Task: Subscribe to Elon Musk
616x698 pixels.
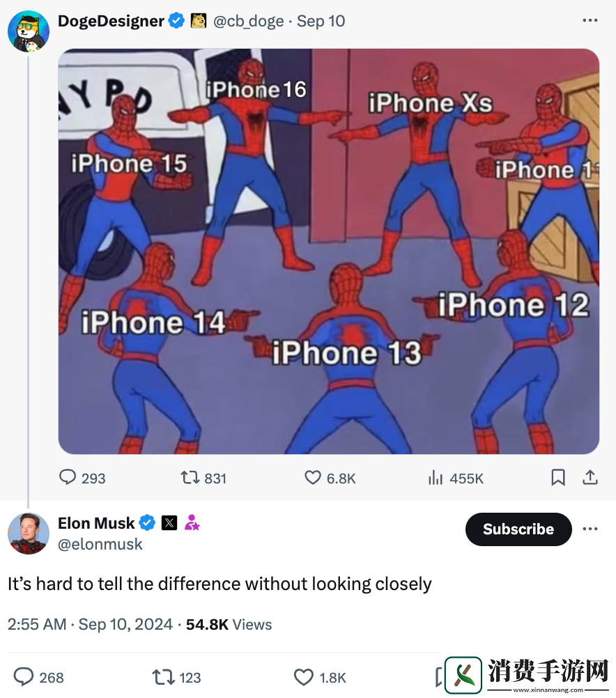Action: click(x=518, y=529)
